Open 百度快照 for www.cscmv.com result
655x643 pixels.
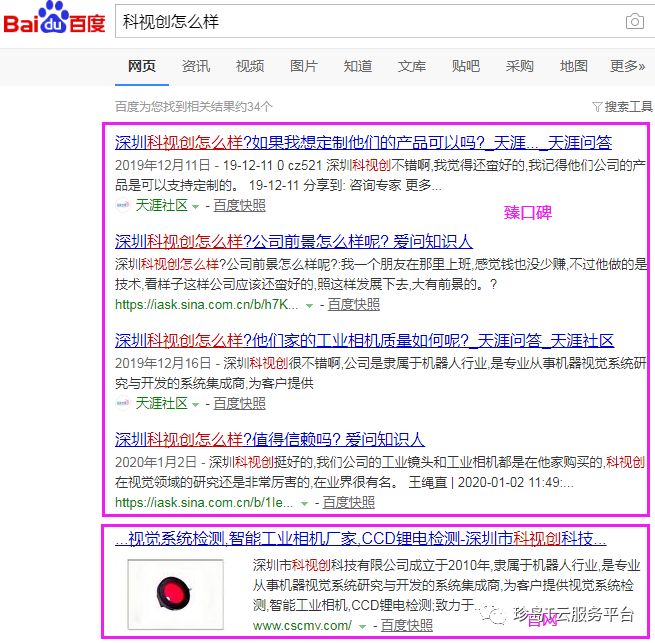pyautogui.click(x=406, y=625)
